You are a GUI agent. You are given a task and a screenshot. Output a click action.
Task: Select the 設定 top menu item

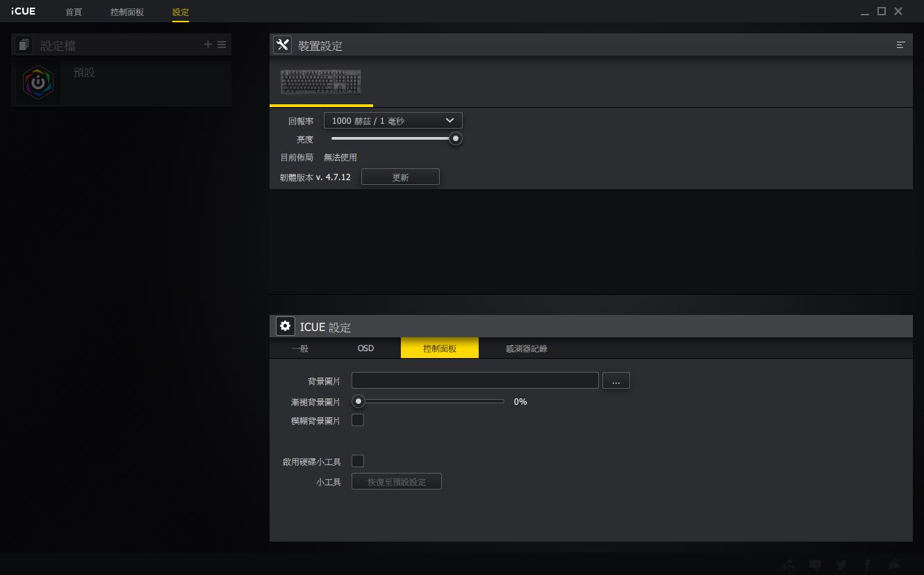(x=181, y=13)
